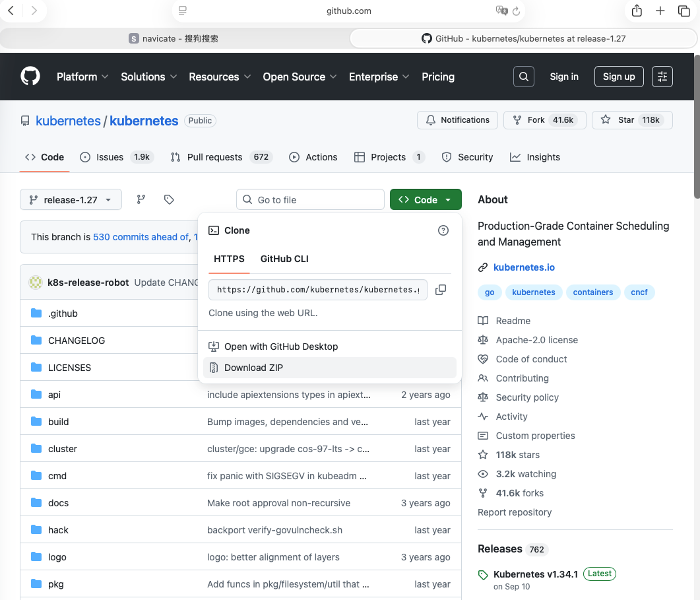
Task: Reload page in Safari address bar
Action: (x=516, y=11)
